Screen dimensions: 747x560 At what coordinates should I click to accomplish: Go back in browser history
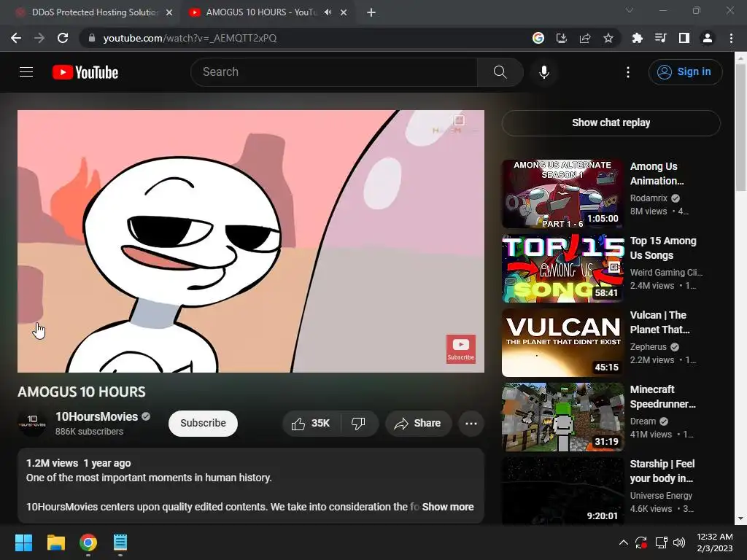(x=16, y=38)
